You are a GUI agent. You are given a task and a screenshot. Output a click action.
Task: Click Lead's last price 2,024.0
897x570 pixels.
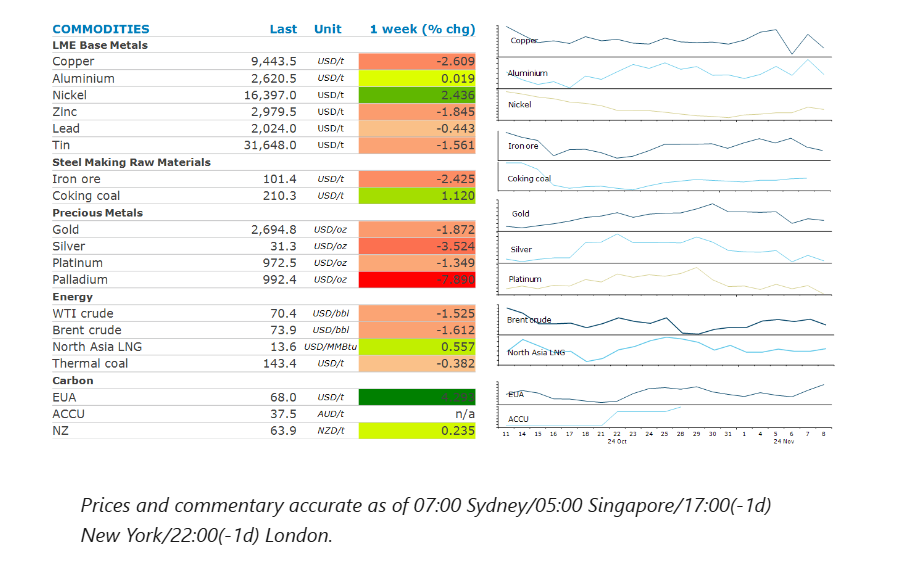(273, 129)
